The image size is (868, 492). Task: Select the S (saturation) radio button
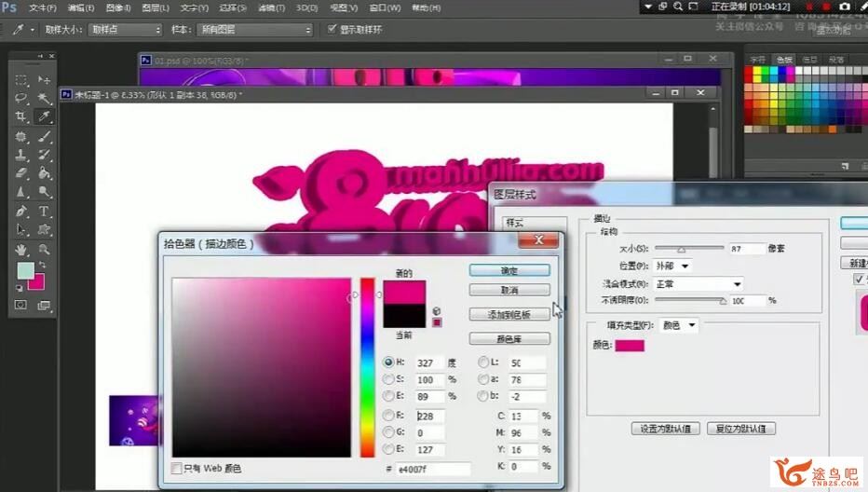coord(388,379)
